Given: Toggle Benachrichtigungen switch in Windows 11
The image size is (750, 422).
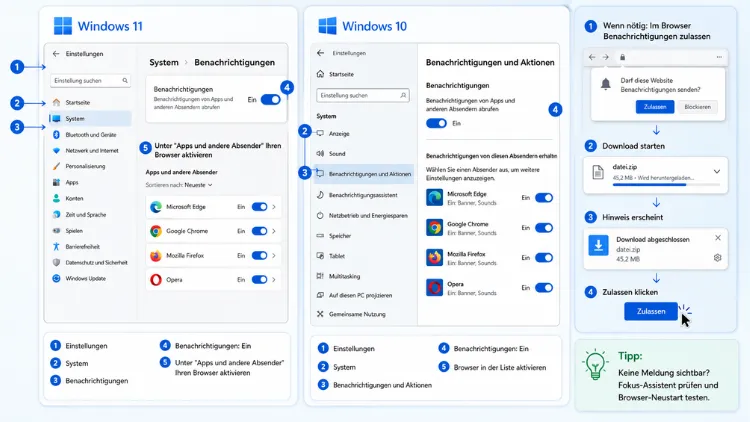Looking at the screenshot, I should coord(271,100).
